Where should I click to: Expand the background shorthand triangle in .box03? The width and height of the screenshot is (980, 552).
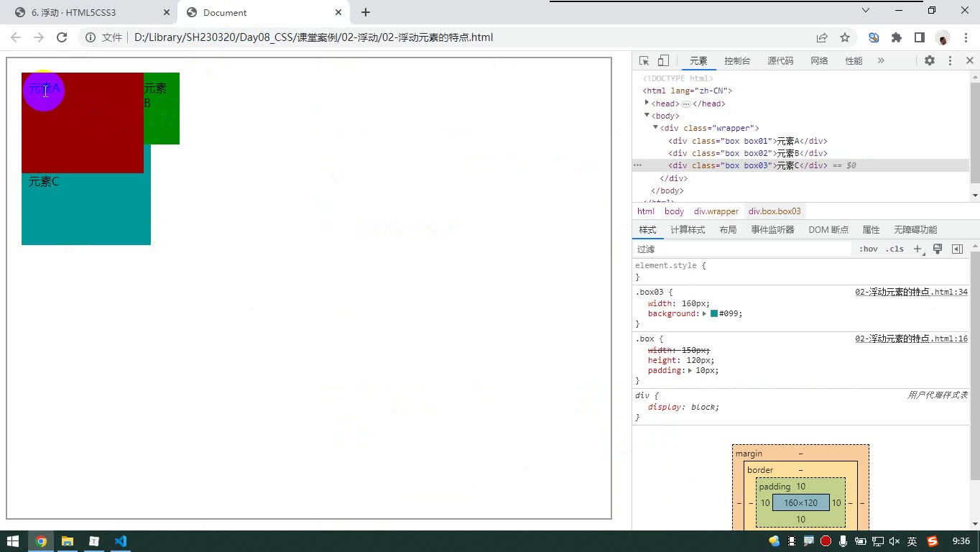705,313
